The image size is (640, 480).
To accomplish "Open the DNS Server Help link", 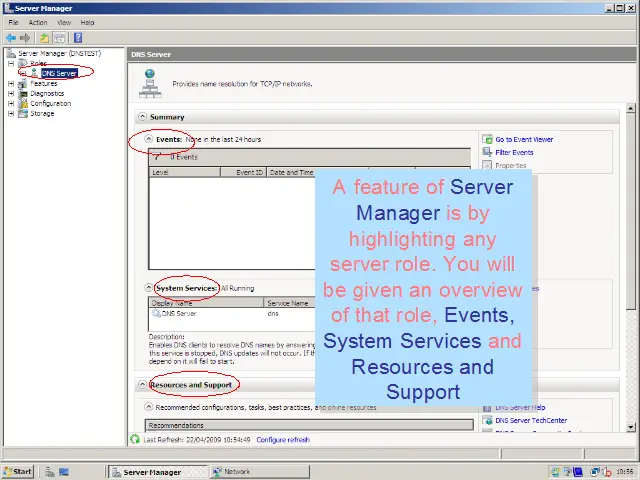I will tap(520, 407).
